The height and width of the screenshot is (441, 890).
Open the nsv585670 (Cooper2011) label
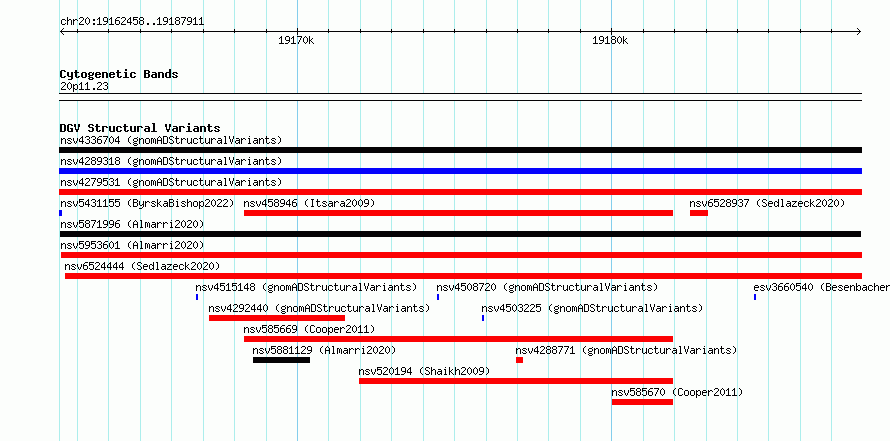click(677, 392)
